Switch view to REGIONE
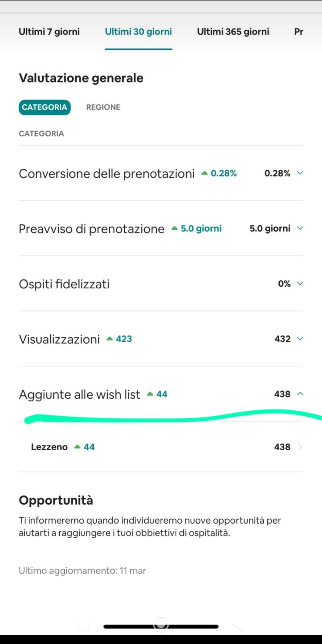Viewport: 322px width, 644px height. pos(103,107)
